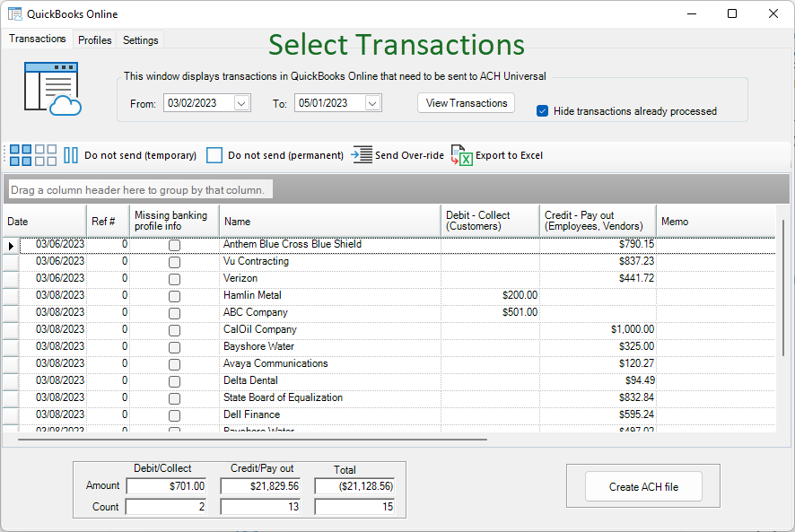Check missing banking box for Verizon

pyautogui.click(x=174, y=279)
